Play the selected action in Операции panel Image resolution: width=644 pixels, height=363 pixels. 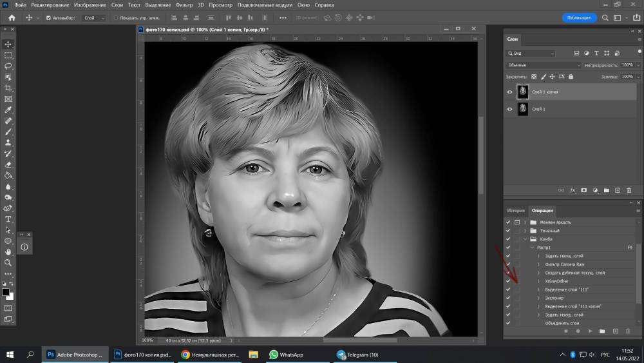coord(590,331)
